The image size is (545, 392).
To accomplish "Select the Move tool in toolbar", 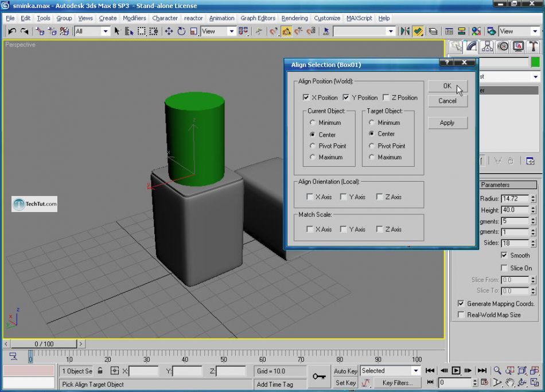I will (169, 31).
